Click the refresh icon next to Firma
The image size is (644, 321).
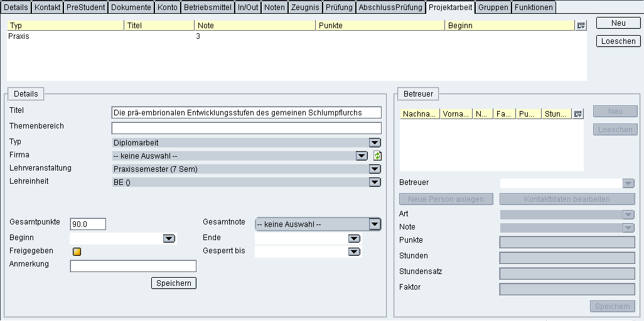pyautogui.click(x=377, y=155)
